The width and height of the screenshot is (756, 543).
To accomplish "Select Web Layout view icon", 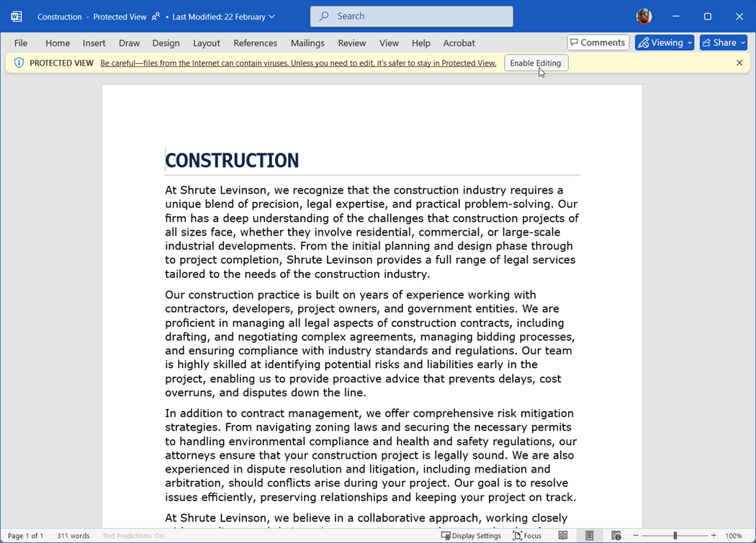I will point(616,536).
